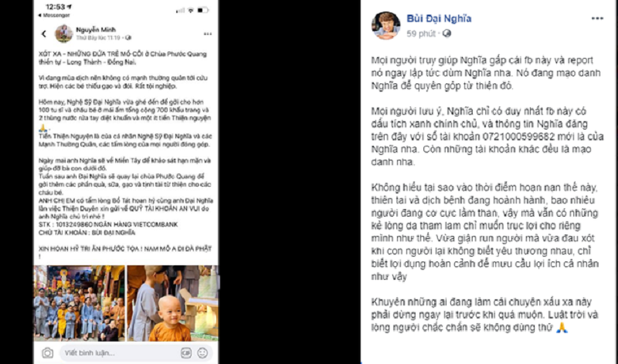This screenshot has height=364, width=618.
Task: Open the three-dot menu on Nguyễn Minh's post
Action: [208, 34]
